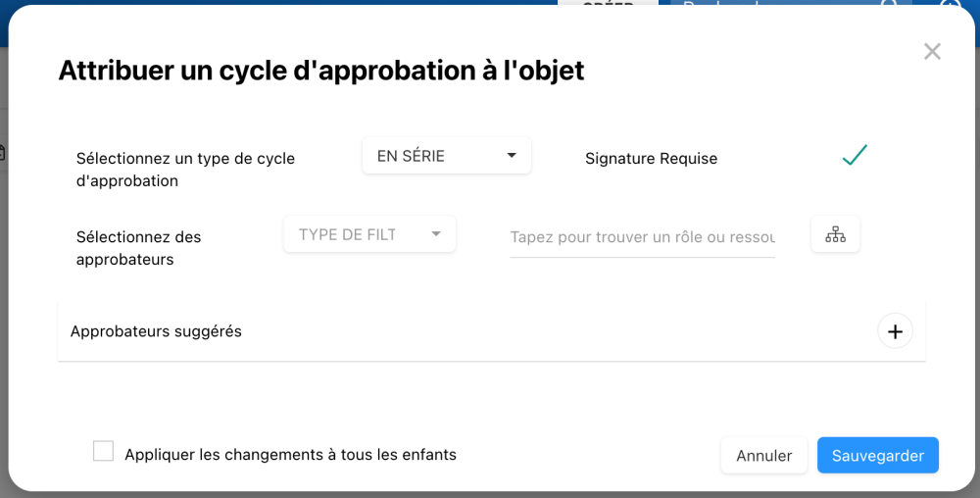
Task: Click the 'Appliquer les changements à tous les enfants' label
Action: pos(290,455)
